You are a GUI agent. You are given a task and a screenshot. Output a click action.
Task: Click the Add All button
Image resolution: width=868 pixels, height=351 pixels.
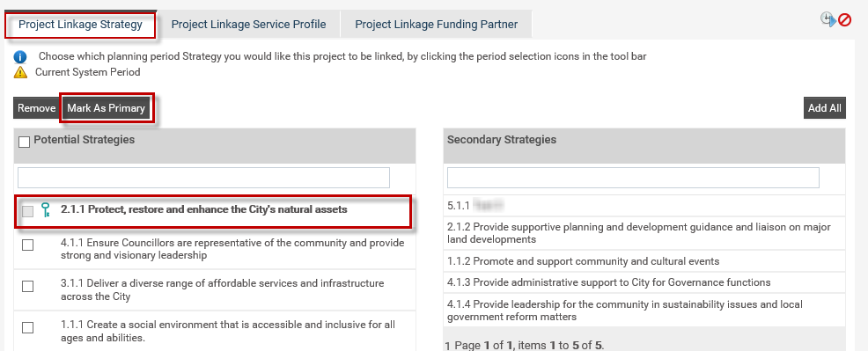(x=824, y=108)
